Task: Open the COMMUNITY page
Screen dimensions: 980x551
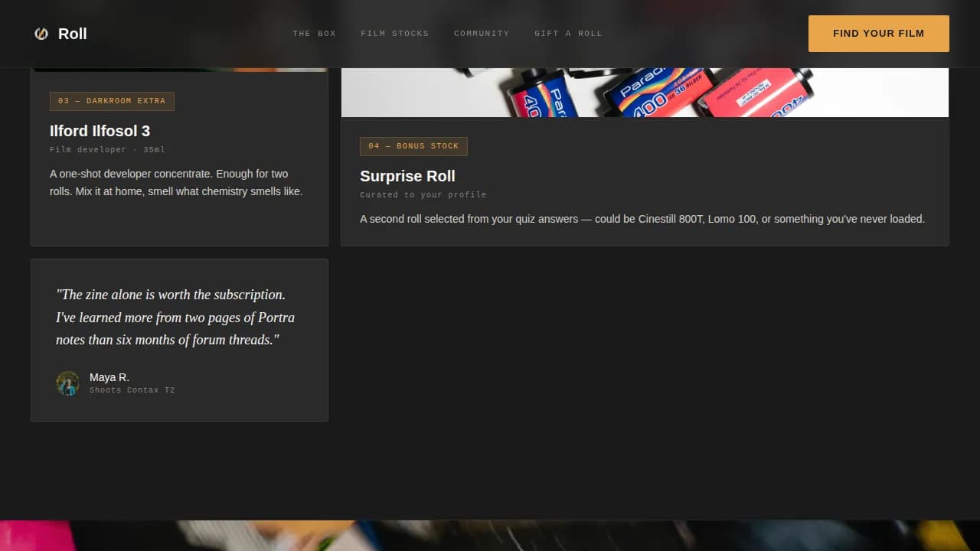Action: (482, 34)
